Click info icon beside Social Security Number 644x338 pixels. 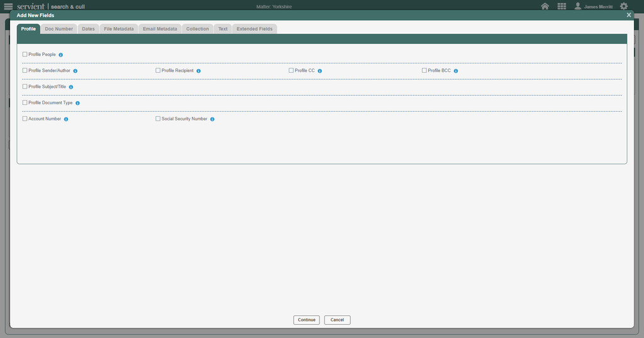pyautogui.click(x=213, y=119)
